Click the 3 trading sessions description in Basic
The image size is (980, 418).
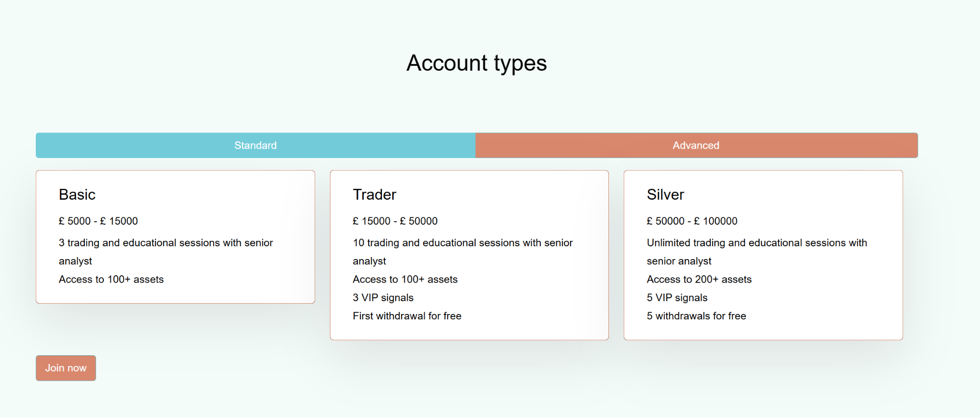pos(166,243)
